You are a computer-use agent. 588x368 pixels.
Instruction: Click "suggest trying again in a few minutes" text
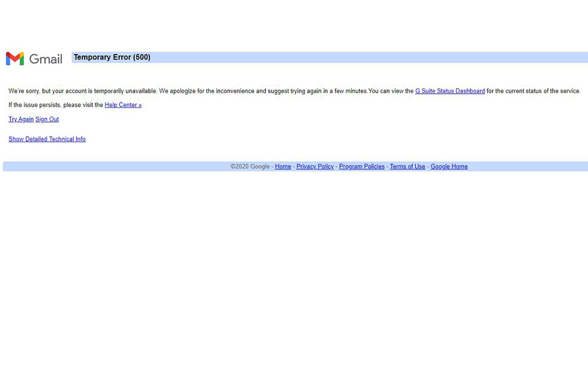tap(317, 91)
